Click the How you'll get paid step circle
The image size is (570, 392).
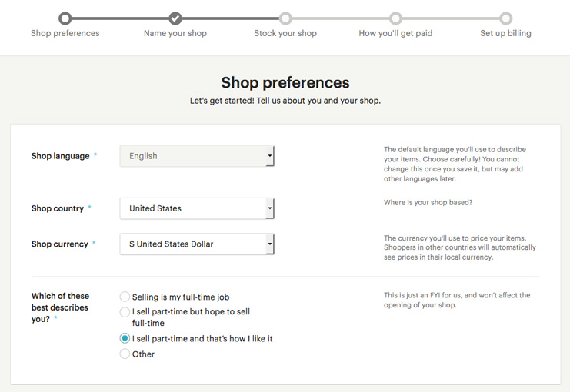tap(395, 18)
